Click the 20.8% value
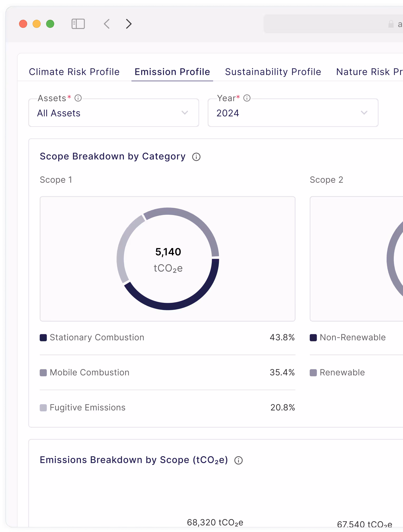Image resolution: width=403 pixels, height=532 pixels. point(282,408)
